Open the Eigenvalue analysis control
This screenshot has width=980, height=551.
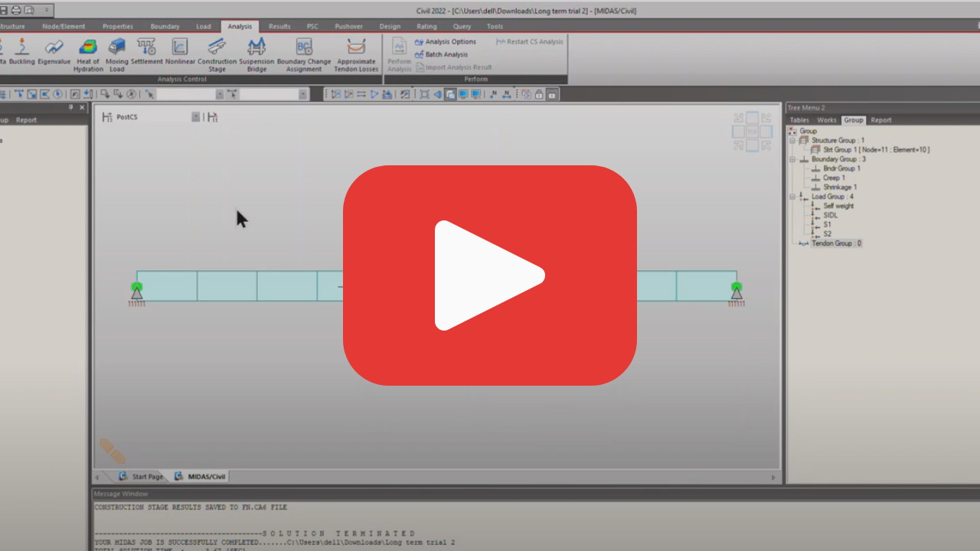tap(54, 52)
